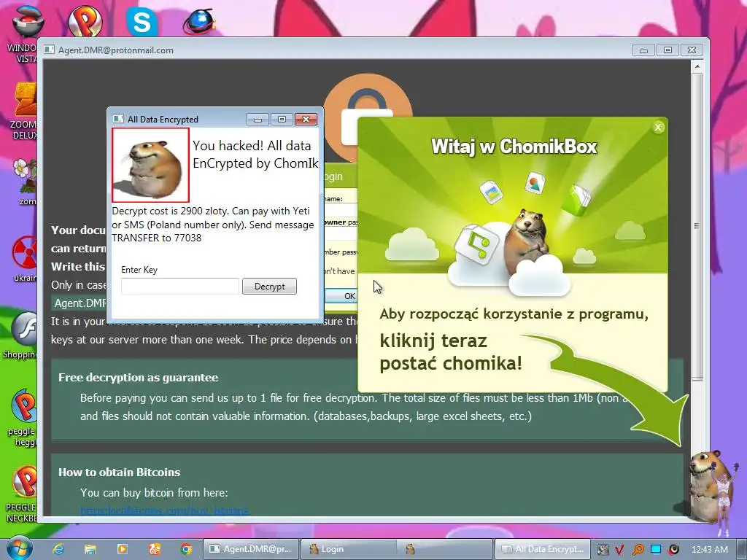Click the 'How to obtain Bitcoins' heading
Image resolution: width=747 pixels, height=560 pixels.
coord(119,472)
